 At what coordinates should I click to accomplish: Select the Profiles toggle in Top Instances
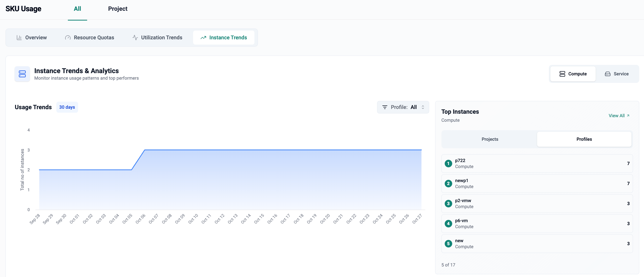[584, 139]
